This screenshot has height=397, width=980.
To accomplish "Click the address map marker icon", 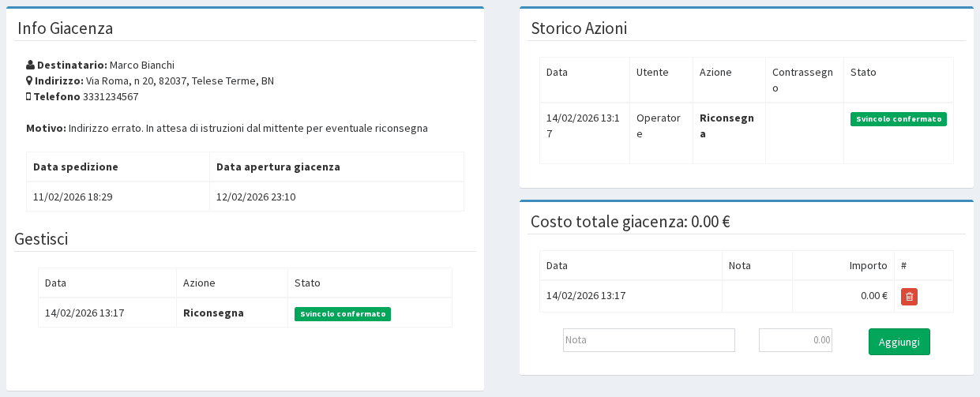I will tap(29, 81).
